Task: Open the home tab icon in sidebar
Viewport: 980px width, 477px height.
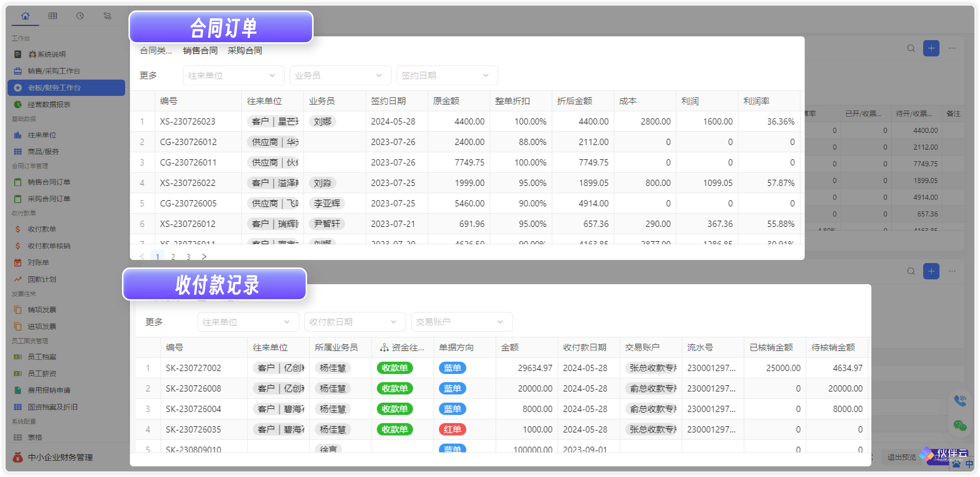Action: click(x=25, y=16)
